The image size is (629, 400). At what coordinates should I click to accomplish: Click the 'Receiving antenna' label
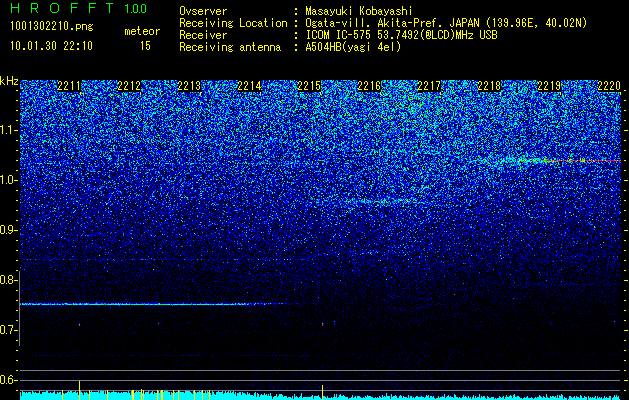[230, 47]
